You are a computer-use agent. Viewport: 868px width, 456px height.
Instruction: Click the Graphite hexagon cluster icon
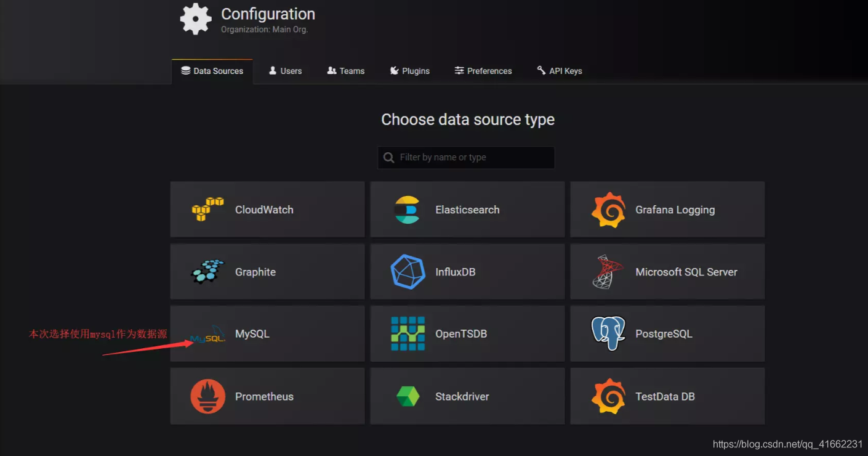pyautogui.click(x=207, y=272)
